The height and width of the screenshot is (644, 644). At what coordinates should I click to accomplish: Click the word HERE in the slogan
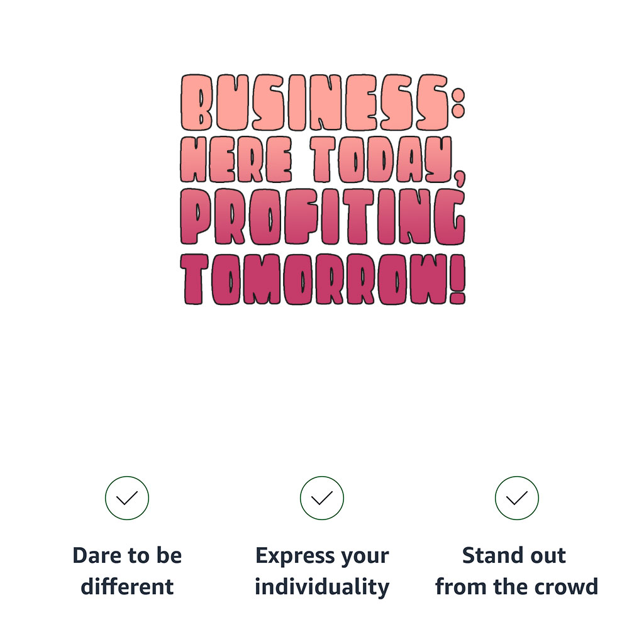[236, 159]
